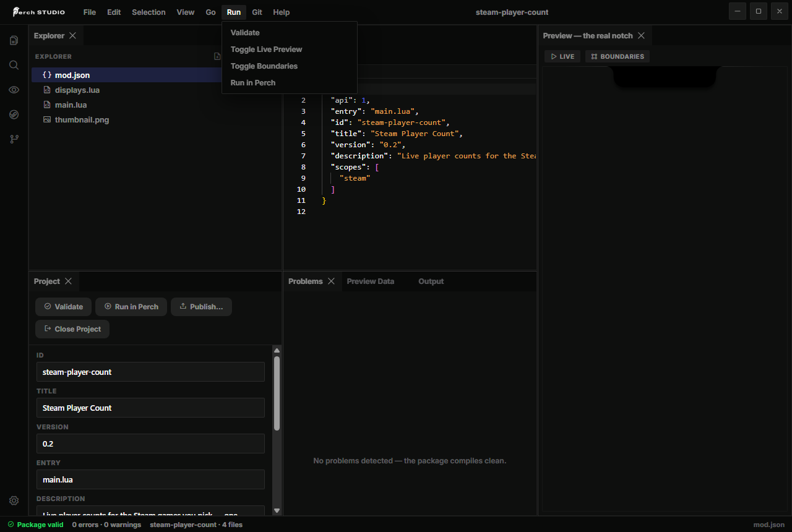Click line number 5 in editor gutter

point(303,134)
